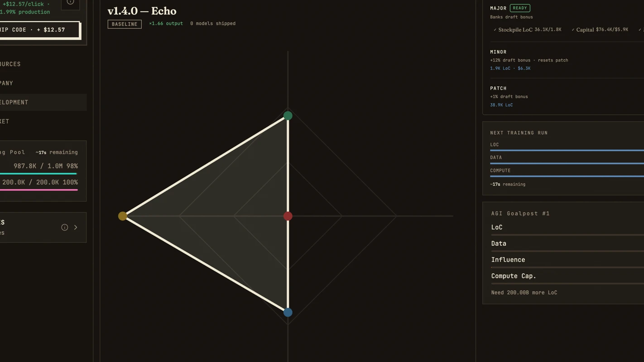The width and height of the screenshot is (644, 362).
Task: Click the Stockpile LoC requirement checkmark
Action: pyautogui.click(x=495, y=30)
